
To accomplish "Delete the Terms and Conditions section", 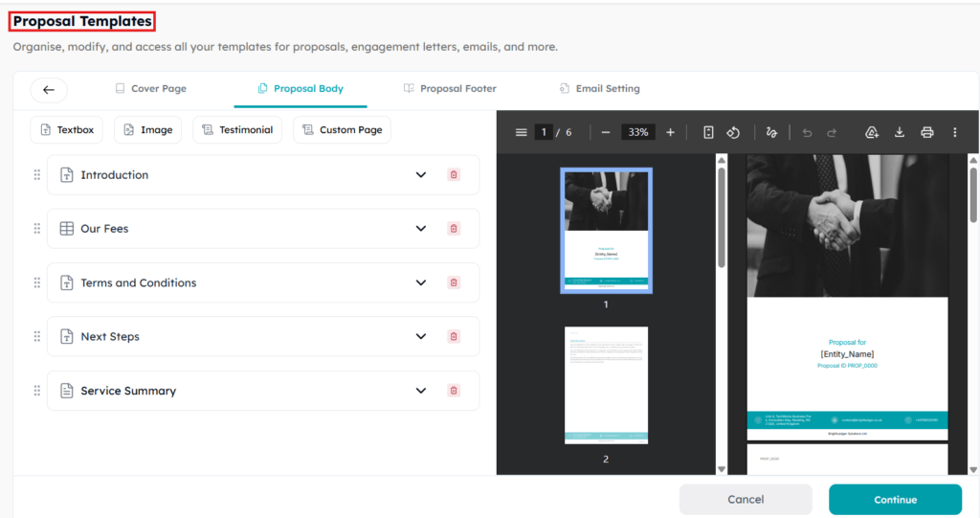I will [x=455, y=282].
